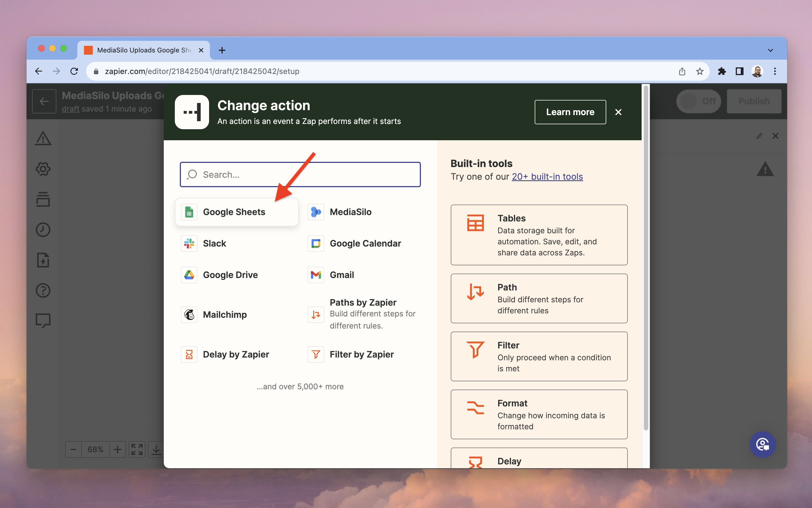Select the MediaSilo Uploads Google Sheets tab

pyautogui.click(x=144, y=51)
